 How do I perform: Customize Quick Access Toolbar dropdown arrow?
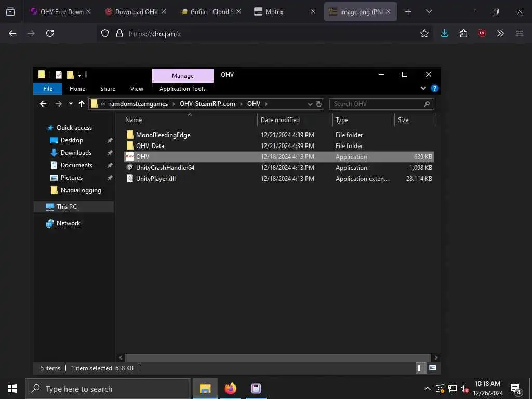pos(79,75)
